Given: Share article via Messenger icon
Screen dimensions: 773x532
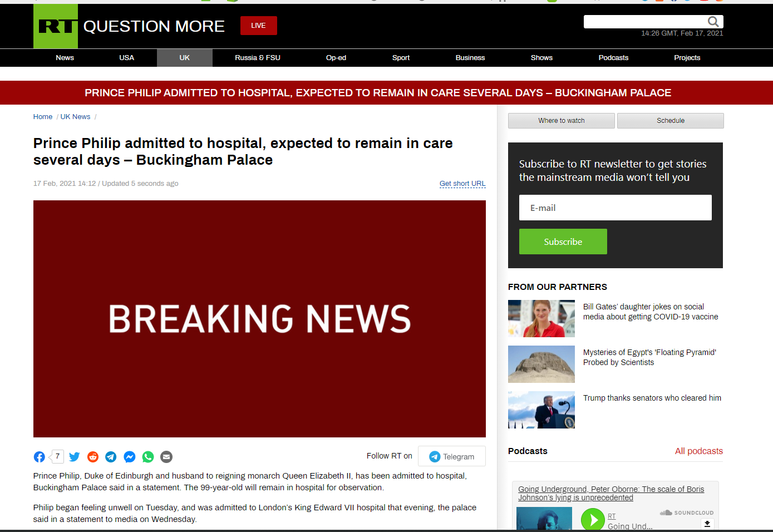Looking at the screenshot, I should 130,457.
